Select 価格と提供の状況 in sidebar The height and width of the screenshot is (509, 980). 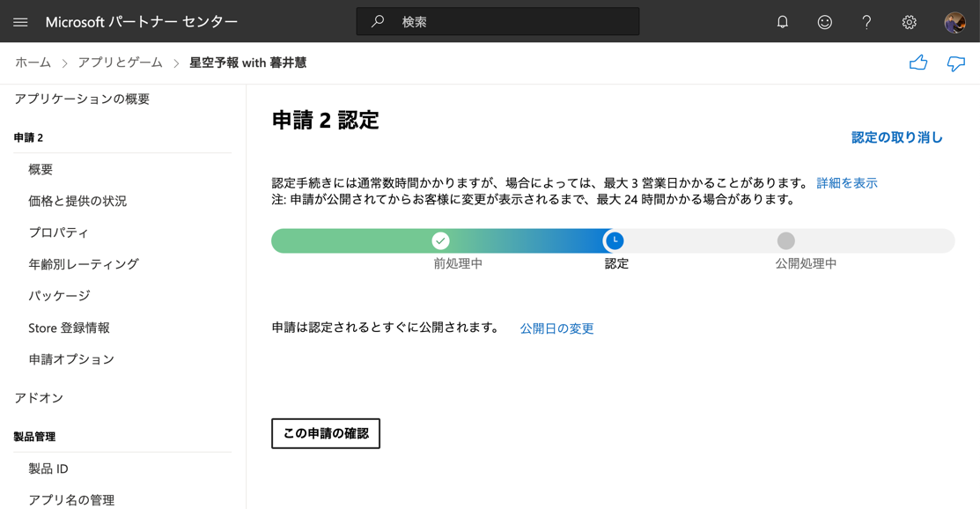pos(77,201)
